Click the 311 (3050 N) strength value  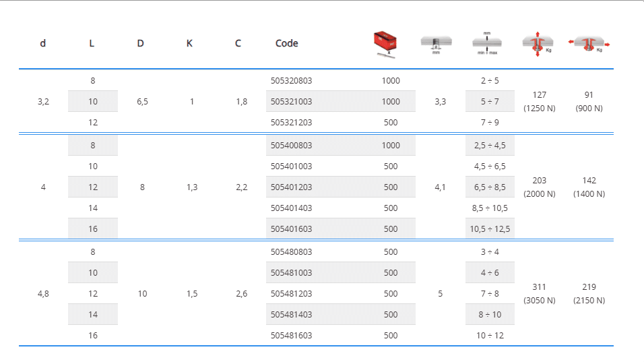click(x=539, y=293)
